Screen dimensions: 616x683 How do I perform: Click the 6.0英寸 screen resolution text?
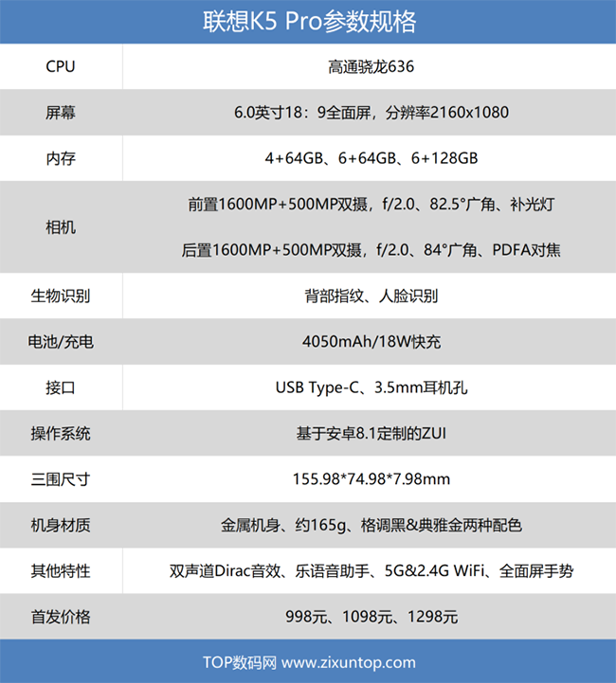pos(371,113)
